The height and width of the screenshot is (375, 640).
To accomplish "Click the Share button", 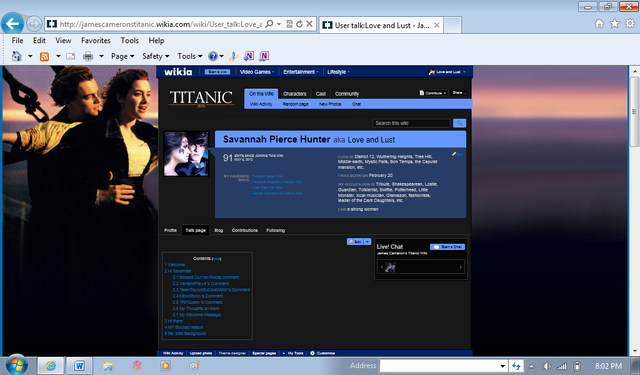I will [458, 93].
